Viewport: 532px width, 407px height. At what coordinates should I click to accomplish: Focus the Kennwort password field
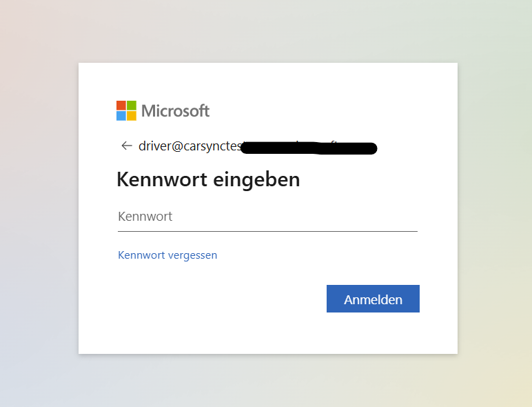267,217
